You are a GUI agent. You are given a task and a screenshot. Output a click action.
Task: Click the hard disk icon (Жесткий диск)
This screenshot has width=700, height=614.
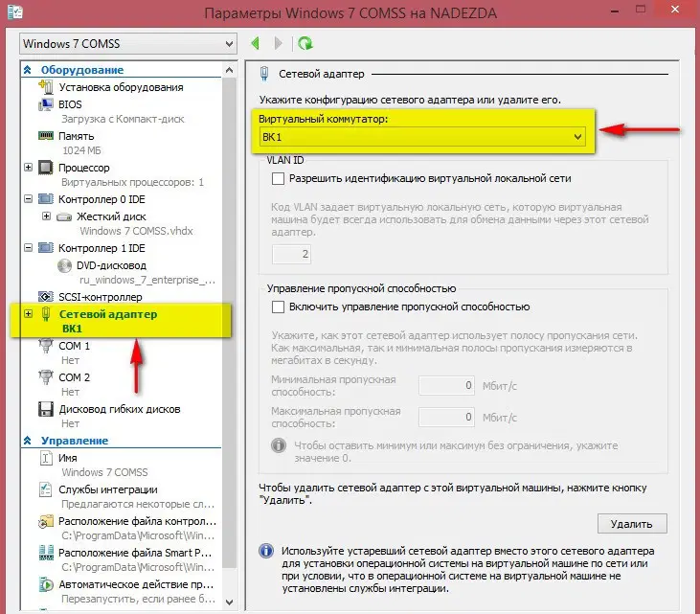pyautogui.click(x=64, y=217)
